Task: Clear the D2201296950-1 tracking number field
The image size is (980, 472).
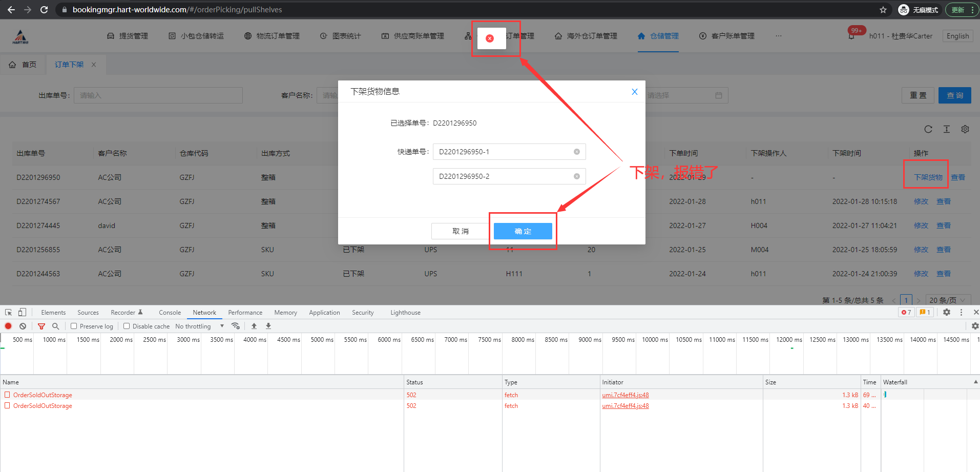Action: (x=576, y=152)
